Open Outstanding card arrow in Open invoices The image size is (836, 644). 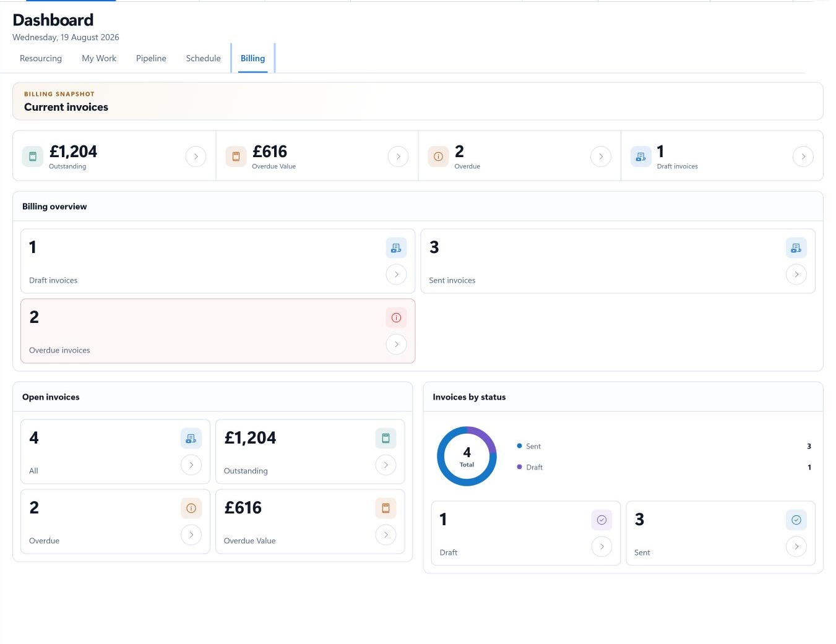(386, 465)
